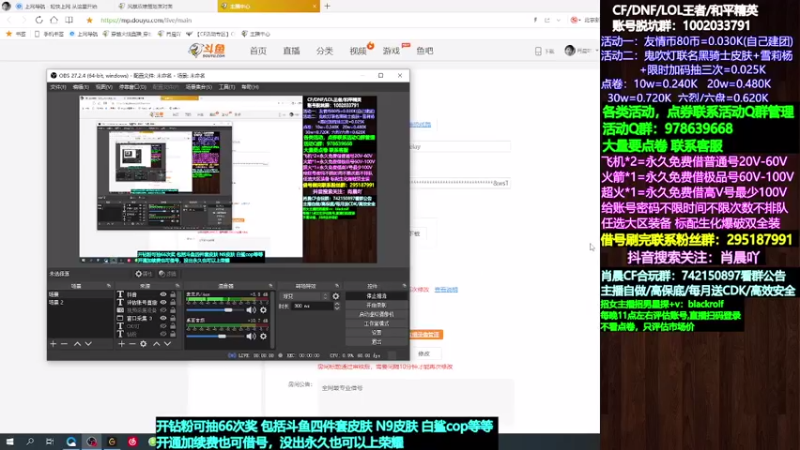The width and height of the screenshot is (800, 450).
Task: Go to Douyu 直播 tab
Action: tap(291, 51)
